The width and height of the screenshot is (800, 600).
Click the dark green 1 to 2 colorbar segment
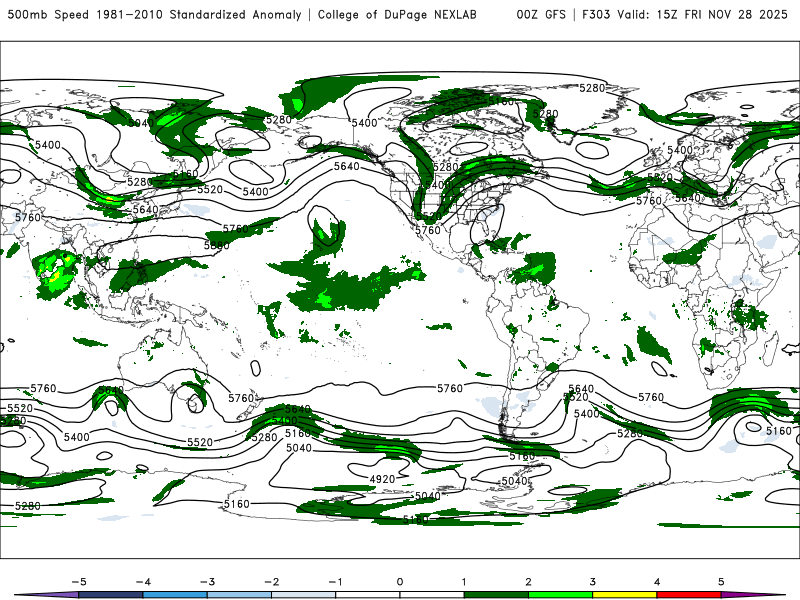(x=496, y=595)
